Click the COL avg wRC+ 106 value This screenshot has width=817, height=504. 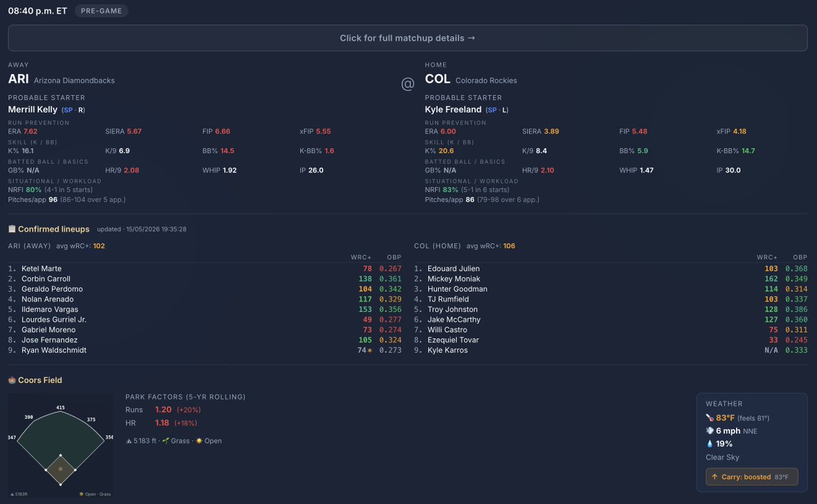click(509, 246)
